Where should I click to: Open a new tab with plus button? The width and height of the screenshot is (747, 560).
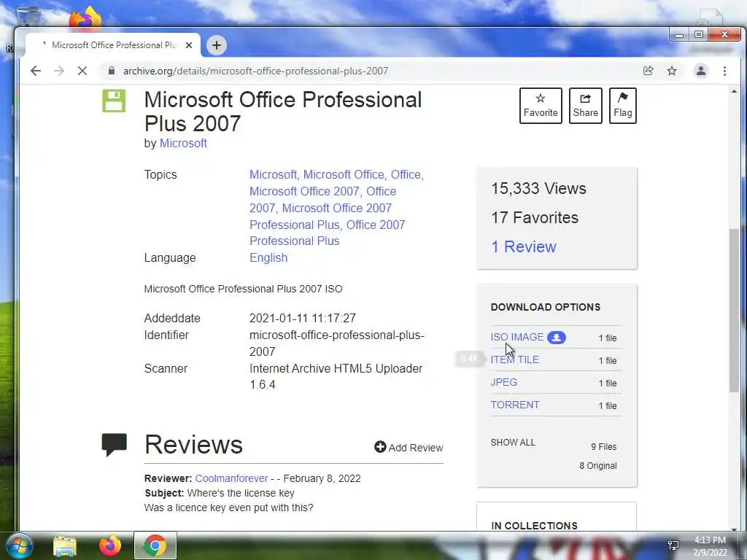[x=217, y=45]
